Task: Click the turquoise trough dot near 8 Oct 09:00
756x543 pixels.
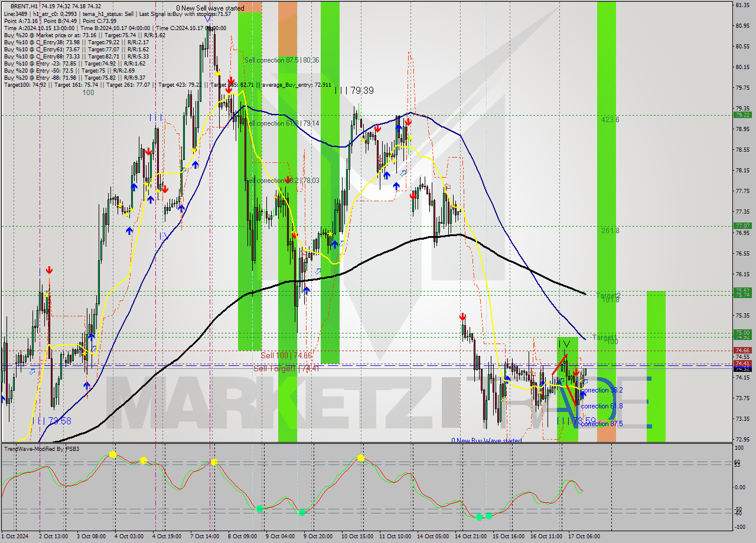Action: tap(259, 508)
